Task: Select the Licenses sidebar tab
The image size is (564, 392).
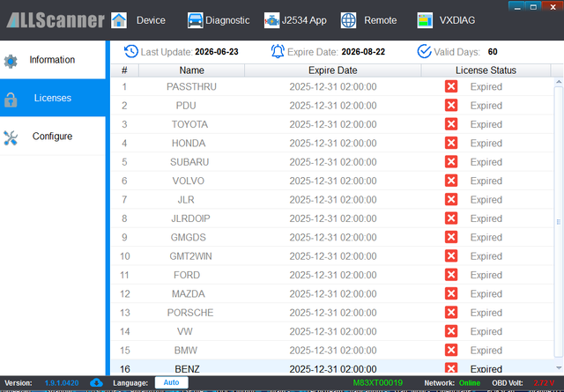Action: 53,98
